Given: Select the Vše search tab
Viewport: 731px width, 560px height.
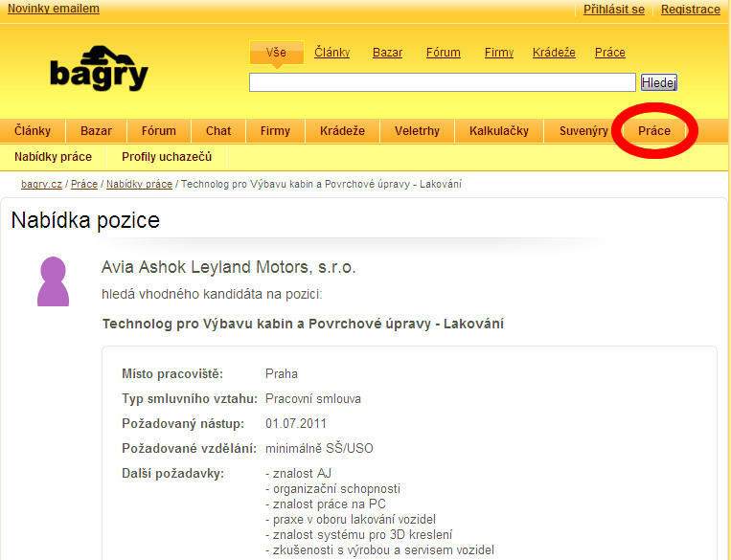Looking at the screenshot, I should pos(277,53).
